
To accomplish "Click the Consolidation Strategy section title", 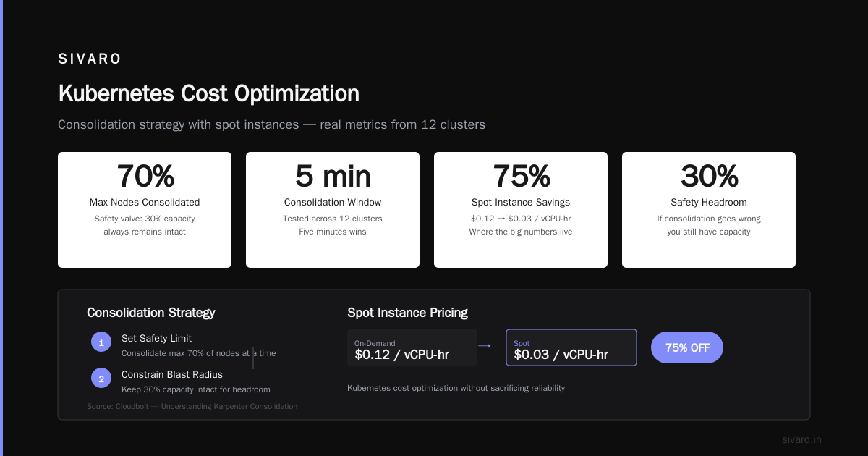I will (x=151, y=313).
